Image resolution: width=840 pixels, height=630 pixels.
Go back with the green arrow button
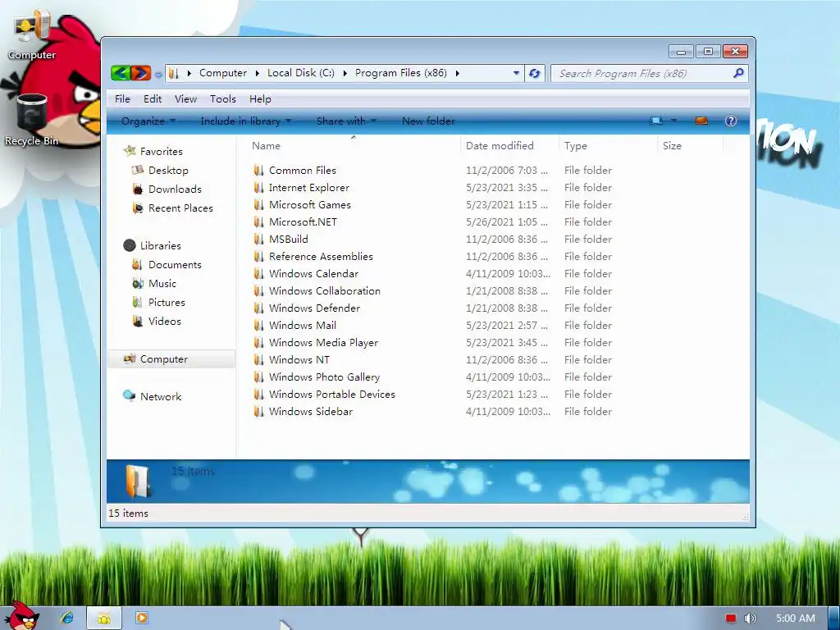[x=121, y=73]
